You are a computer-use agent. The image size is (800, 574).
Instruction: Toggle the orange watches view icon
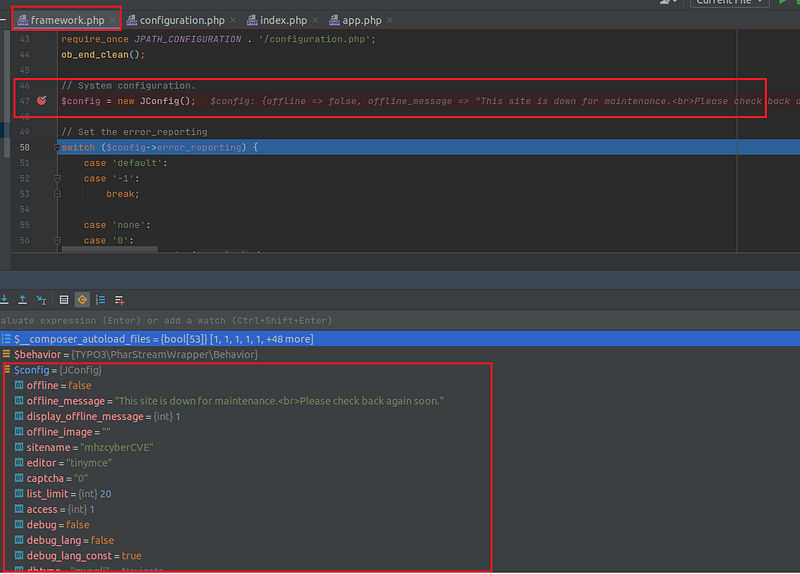82,299
